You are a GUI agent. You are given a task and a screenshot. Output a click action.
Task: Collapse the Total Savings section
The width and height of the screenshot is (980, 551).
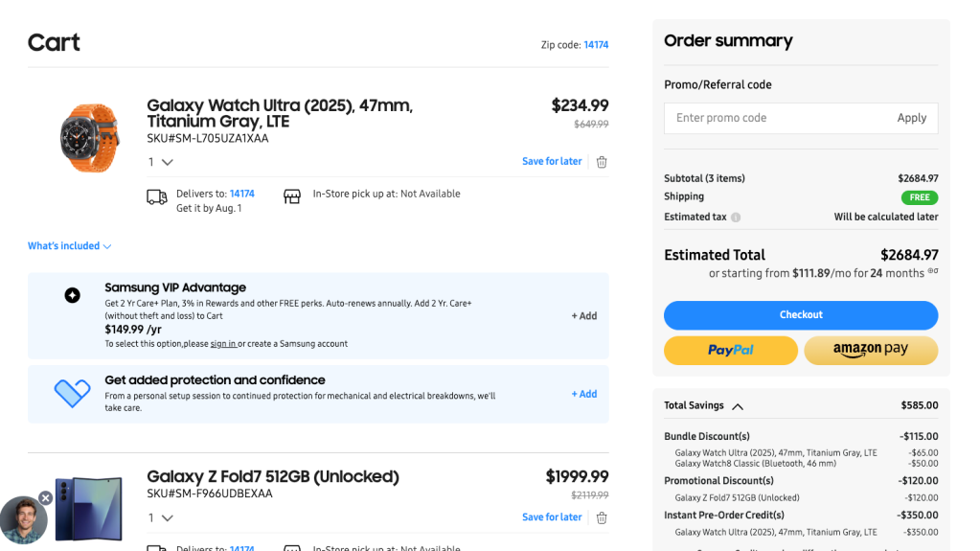(737, 406)
